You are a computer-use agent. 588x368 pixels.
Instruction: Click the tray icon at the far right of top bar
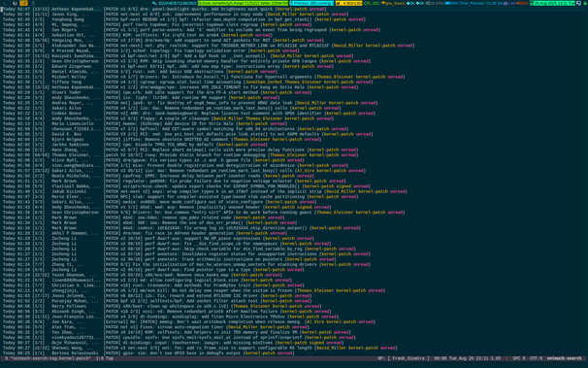click(x=585, y=3)
